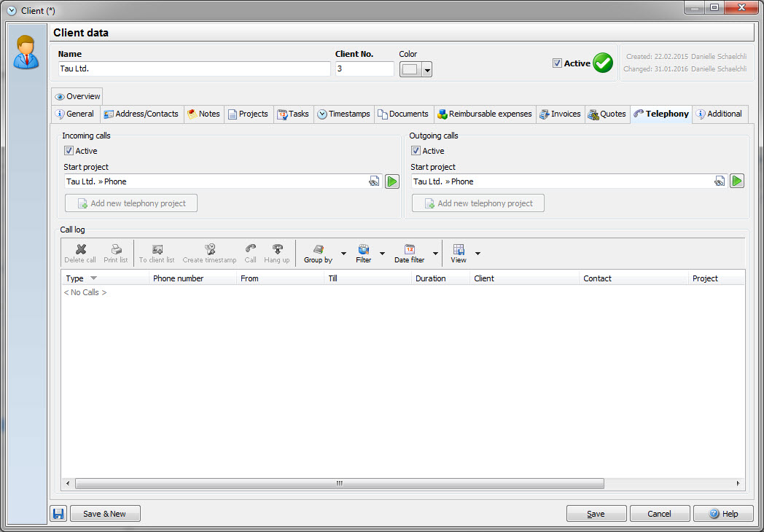Click the floppy disk save icon
This screenshot has height=532, width=764.
(x=58, y=514)
